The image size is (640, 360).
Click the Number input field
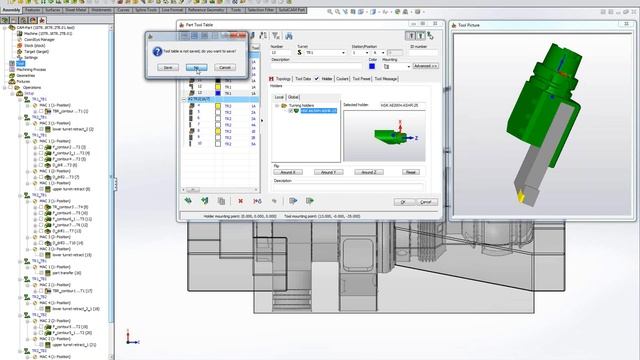[x=281, y=53]
